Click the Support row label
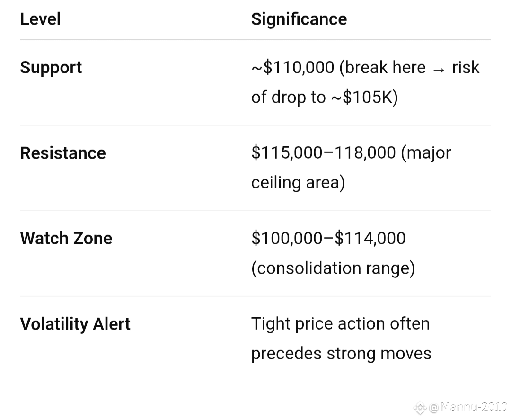511x420 pixels. click(51, 68)
